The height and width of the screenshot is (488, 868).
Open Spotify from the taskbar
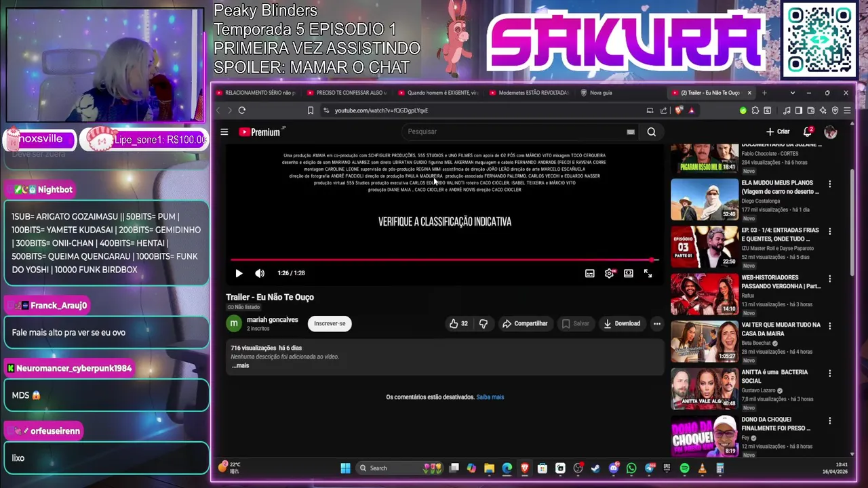pyautogui.click(x=684, y=468)
